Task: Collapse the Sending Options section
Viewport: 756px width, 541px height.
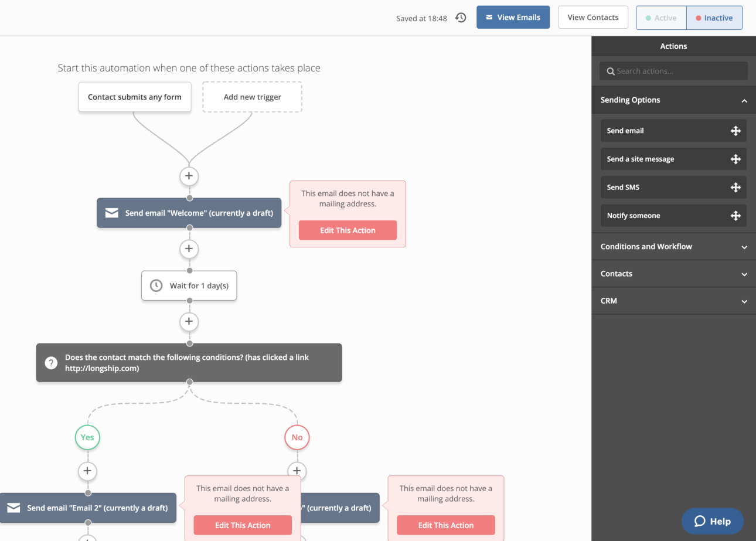Action: pyautogui.click(x=673, y=100)
